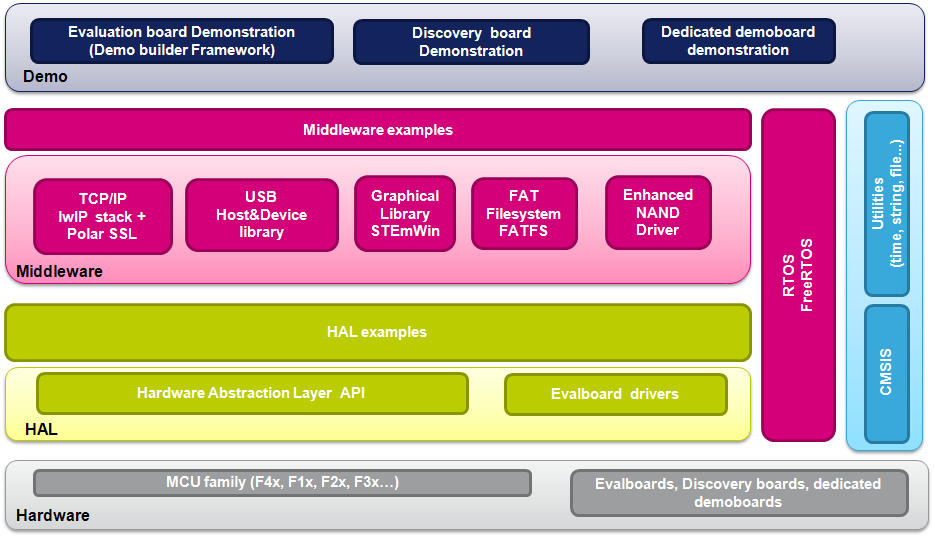Select the CMSIS vertical block
Viewport: 934px width, 537px height.
tap(887, 374)
